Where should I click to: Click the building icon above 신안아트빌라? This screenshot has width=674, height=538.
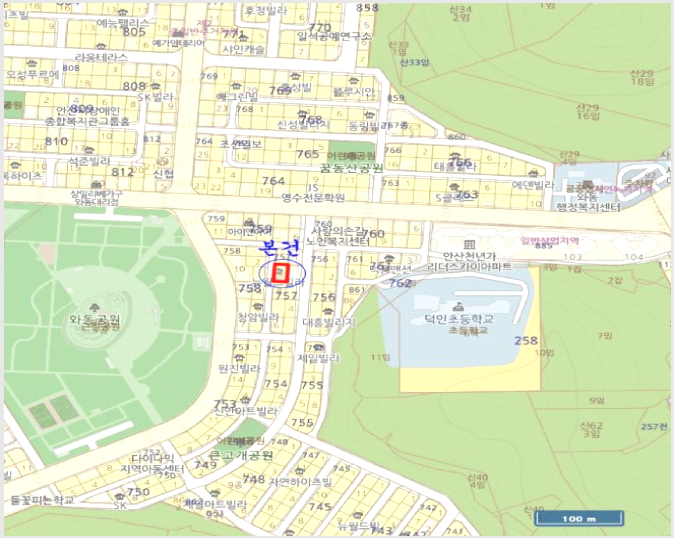(245, 398)
